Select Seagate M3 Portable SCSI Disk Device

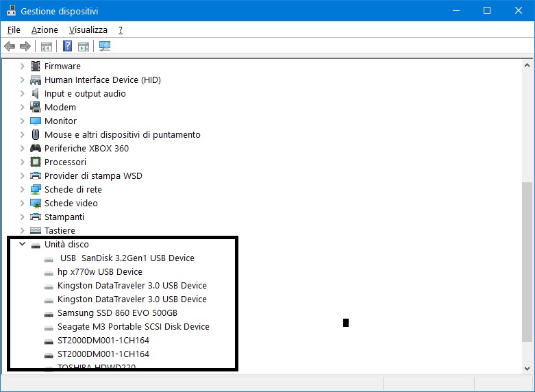[x=134, y=327]
